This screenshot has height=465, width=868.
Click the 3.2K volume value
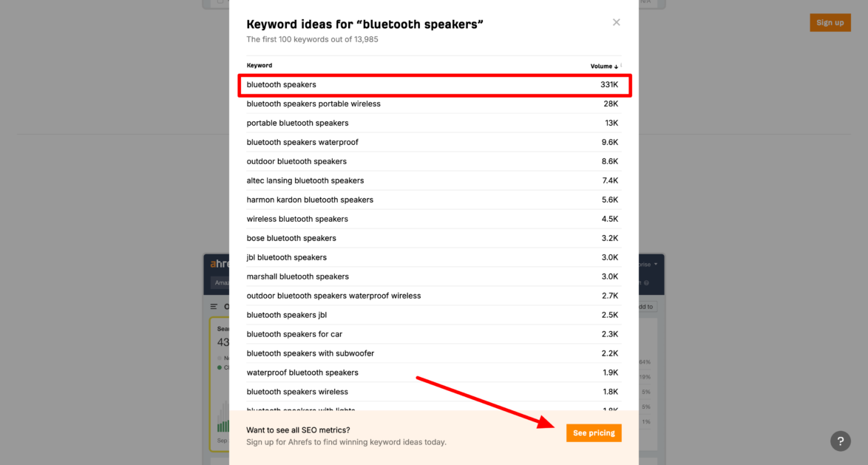(609, 238)
